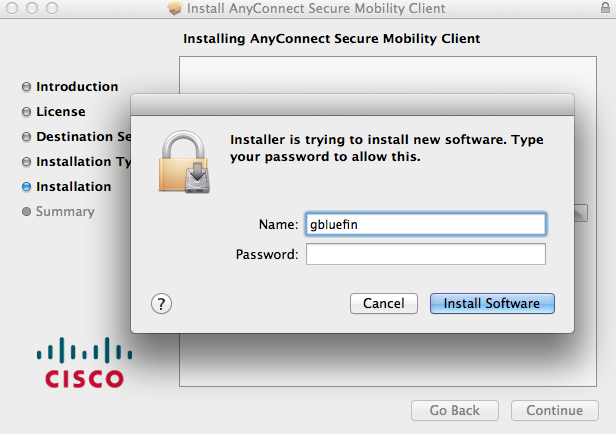Select the License step bullet
The height and width of the screenshot is (434, 616).
tap(26, 112)
